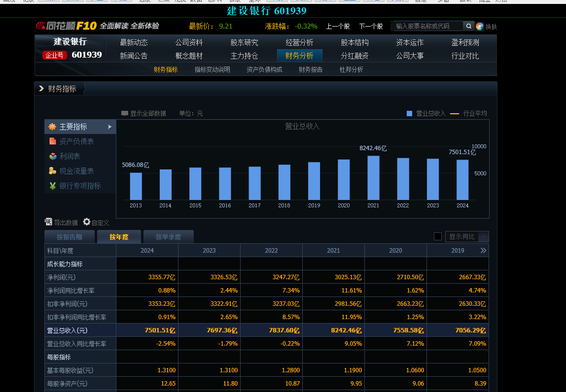Open the 财务分析 menu tab

pyautogui.click(x=299, y=56)
